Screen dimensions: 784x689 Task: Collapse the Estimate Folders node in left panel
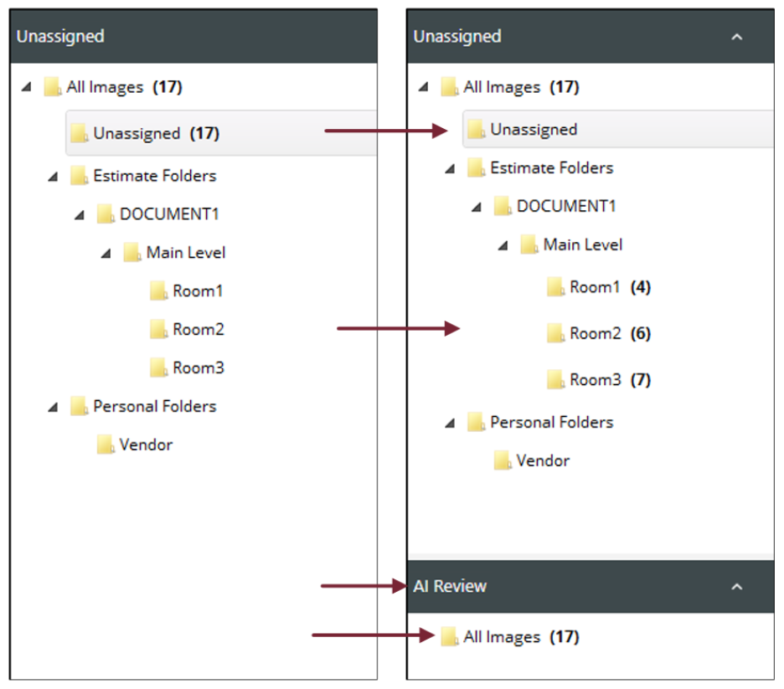point(54,177)
